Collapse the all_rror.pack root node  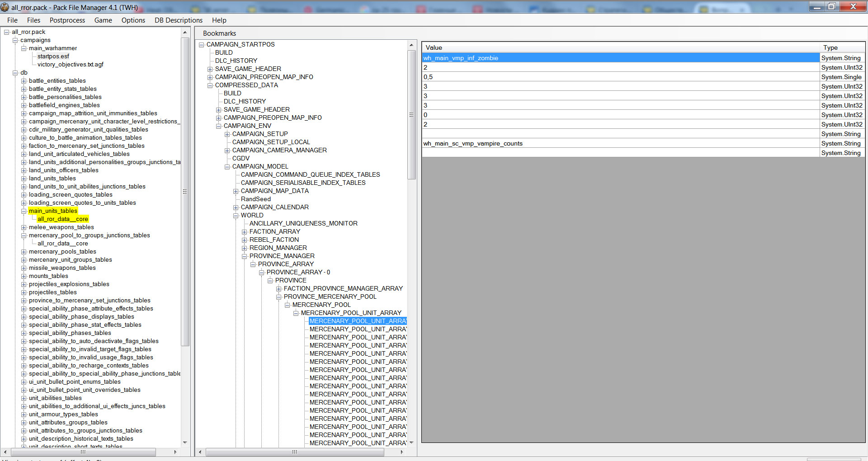[x=7, y=32]
